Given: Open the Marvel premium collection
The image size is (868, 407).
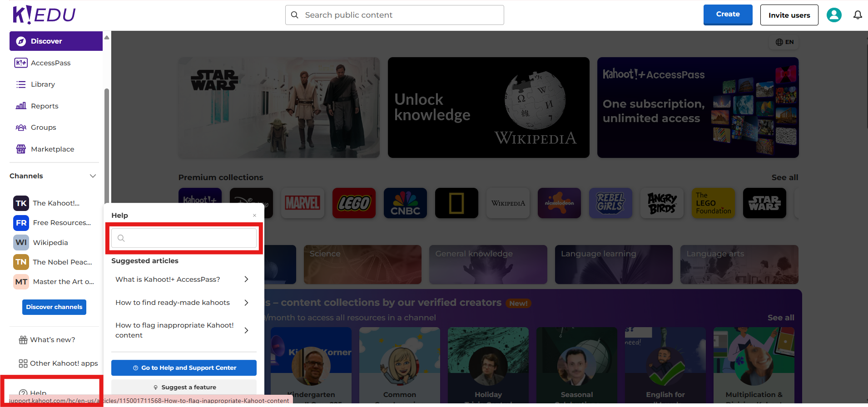Looking at the screenshot, I should 302,203.
